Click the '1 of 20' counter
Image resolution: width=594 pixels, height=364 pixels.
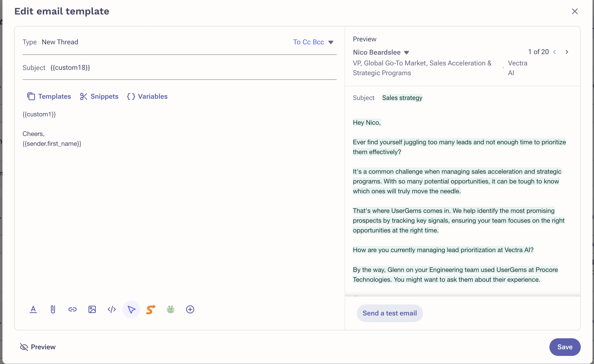pos(538,52)
